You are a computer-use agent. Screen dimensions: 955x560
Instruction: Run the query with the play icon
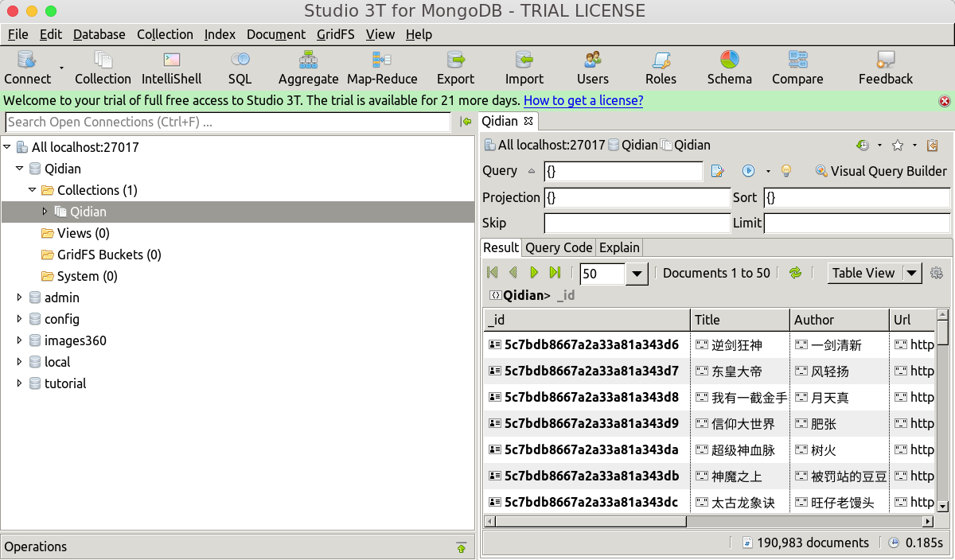pyautogui.click(x=748, y=171)
